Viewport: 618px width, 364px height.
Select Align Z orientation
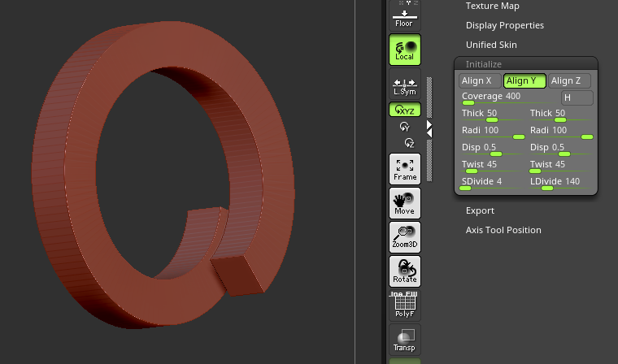click(x=569, y=80)
